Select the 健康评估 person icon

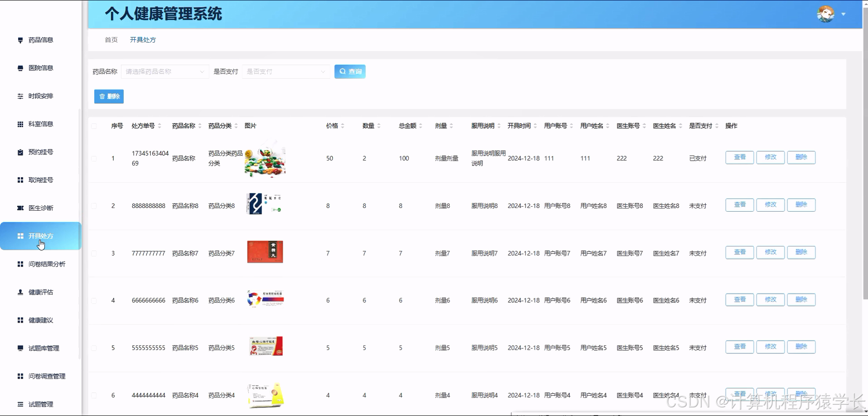click(x=19, y=292)
